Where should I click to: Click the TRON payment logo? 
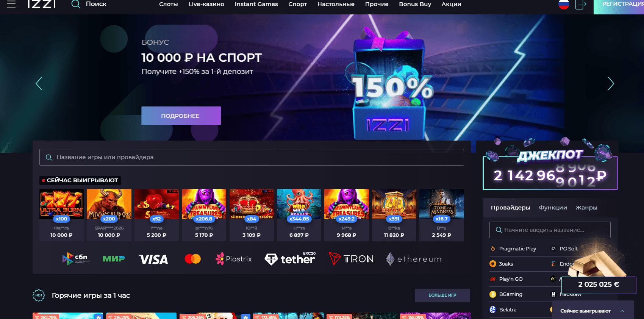pyautogui.click(x=351, y=259)
